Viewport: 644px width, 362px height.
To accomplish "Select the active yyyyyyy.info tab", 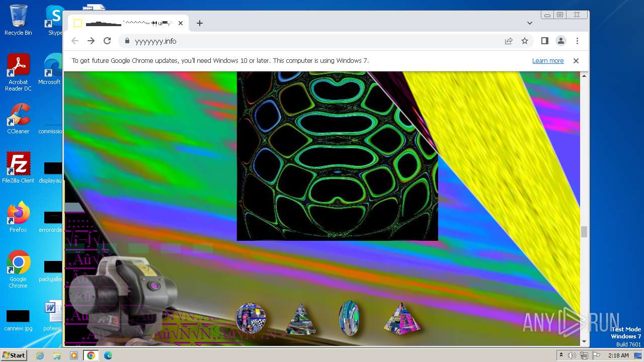I will (x=128, y=23).
